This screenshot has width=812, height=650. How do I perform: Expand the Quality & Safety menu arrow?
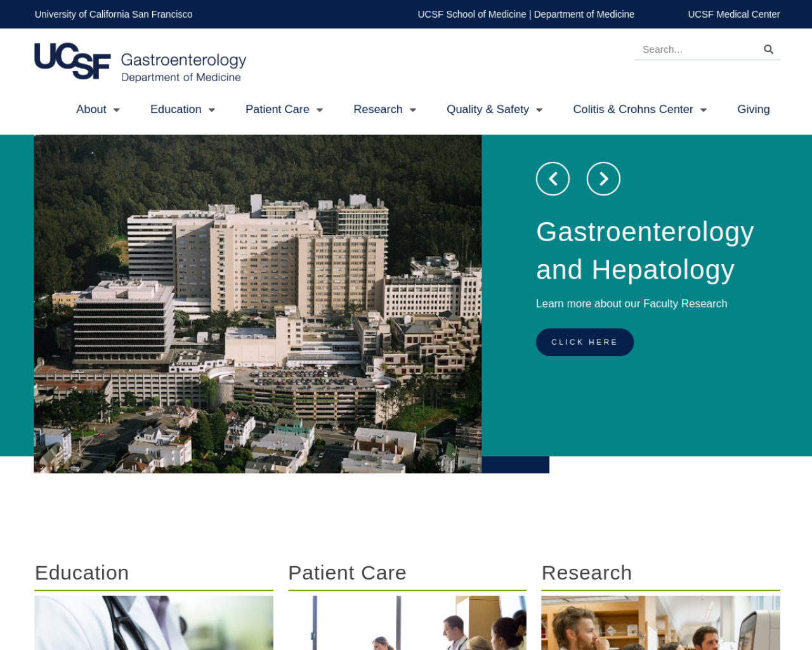click(539, 110)
